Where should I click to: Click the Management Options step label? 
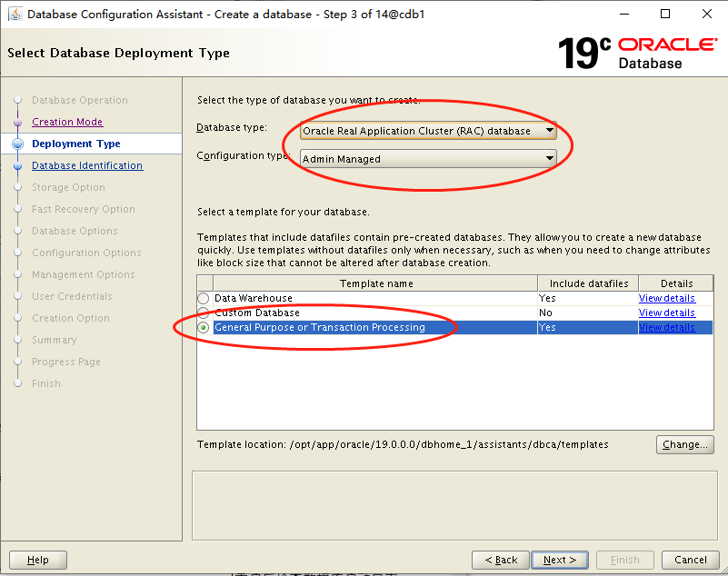pyautogui.click(x=83, y=274)
